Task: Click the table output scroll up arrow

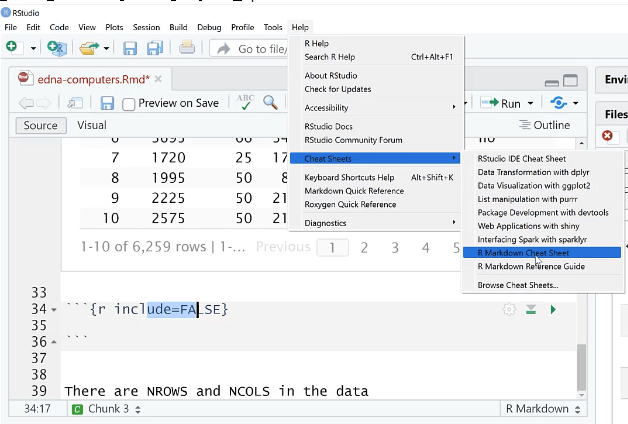Action: click(x=581, y=143)
